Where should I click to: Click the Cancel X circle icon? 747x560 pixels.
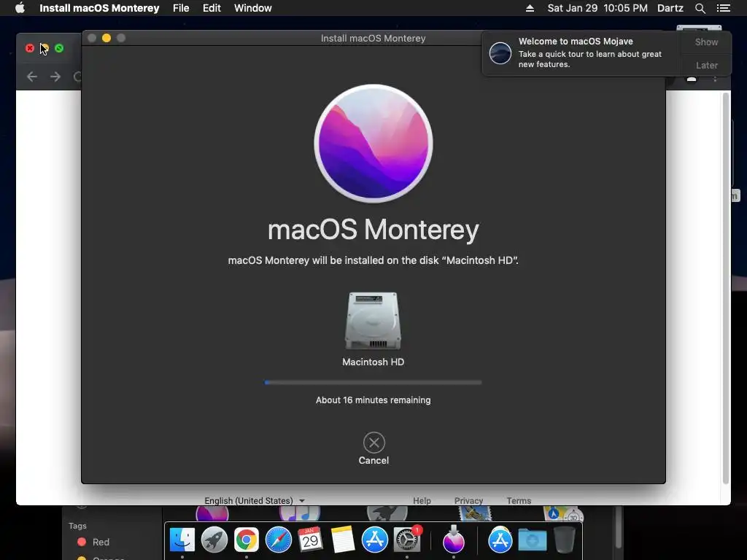(x=374, y=443)
